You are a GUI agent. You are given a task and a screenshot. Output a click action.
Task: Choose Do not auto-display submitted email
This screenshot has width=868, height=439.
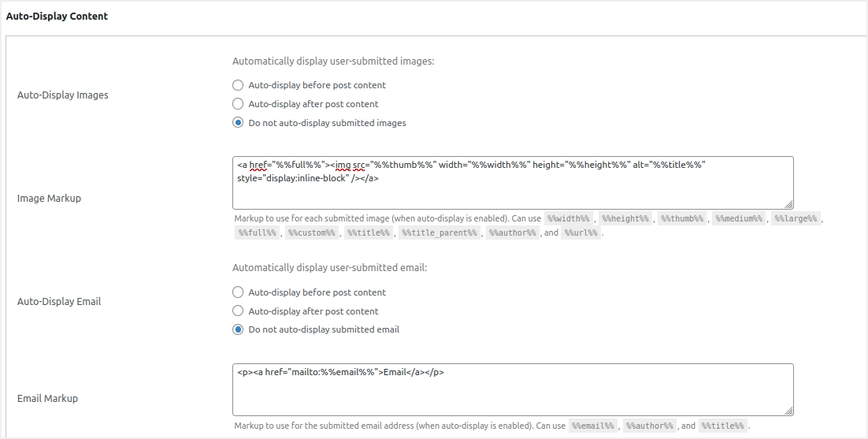click(238, 329)
